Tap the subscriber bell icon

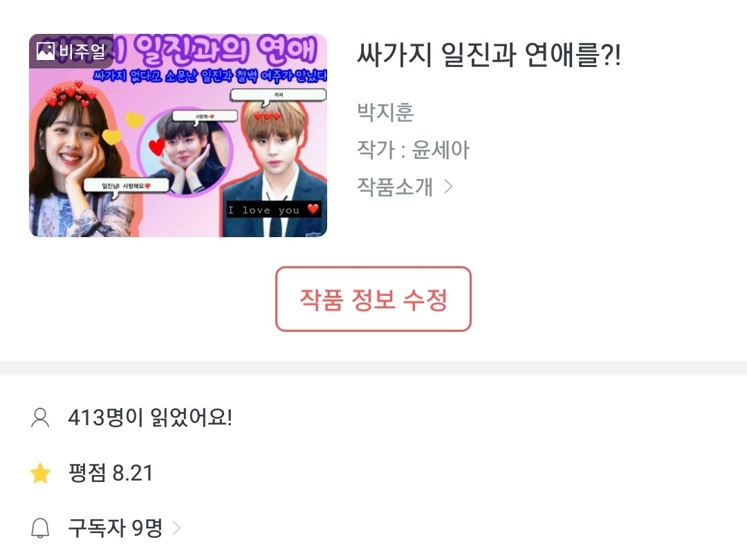(40, 528)
